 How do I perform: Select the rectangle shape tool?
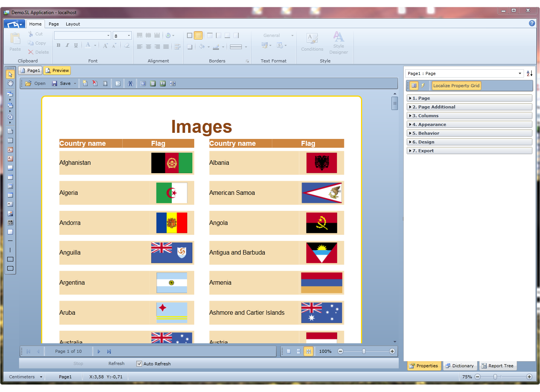point(10,259)
